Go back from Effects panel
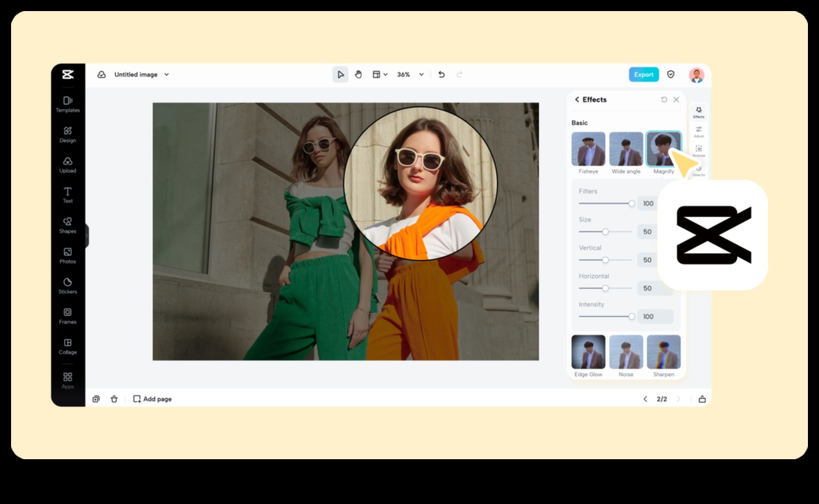The image size is (819, 504). (577, 100)
